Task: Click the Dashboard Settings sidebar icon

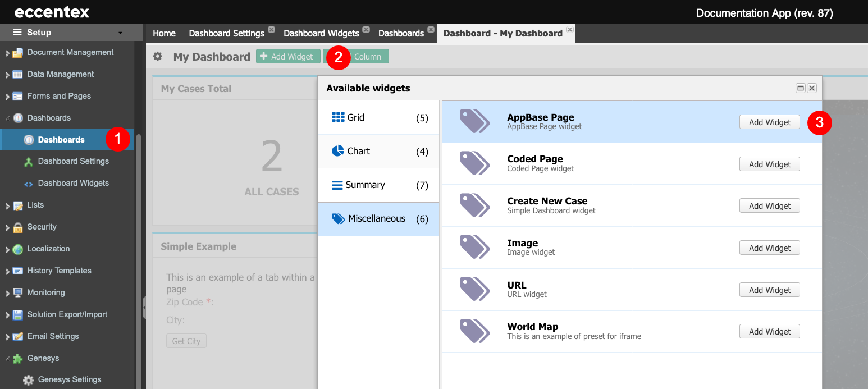Action: pyautogui.click(x=29, y=162)
